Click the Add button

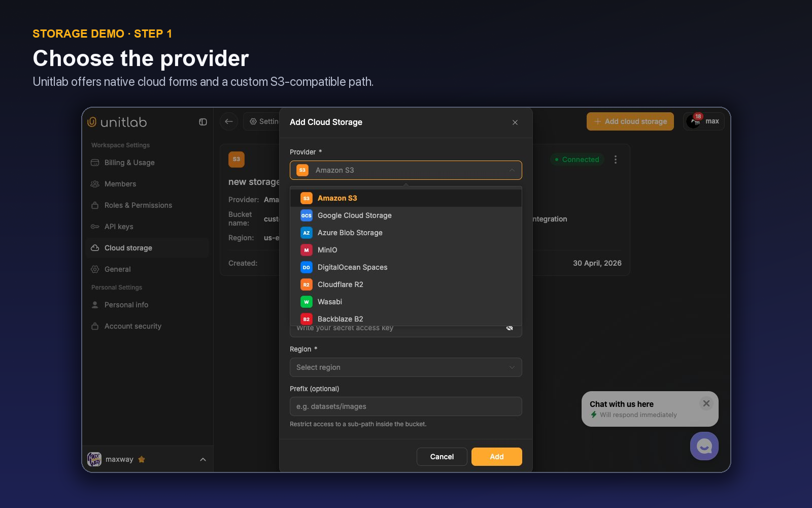coord(497,457)
